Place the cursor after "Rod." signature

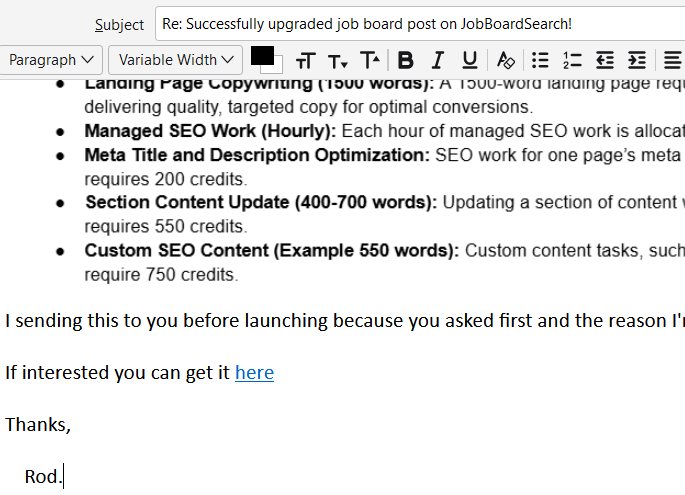[x=63, y=477]
